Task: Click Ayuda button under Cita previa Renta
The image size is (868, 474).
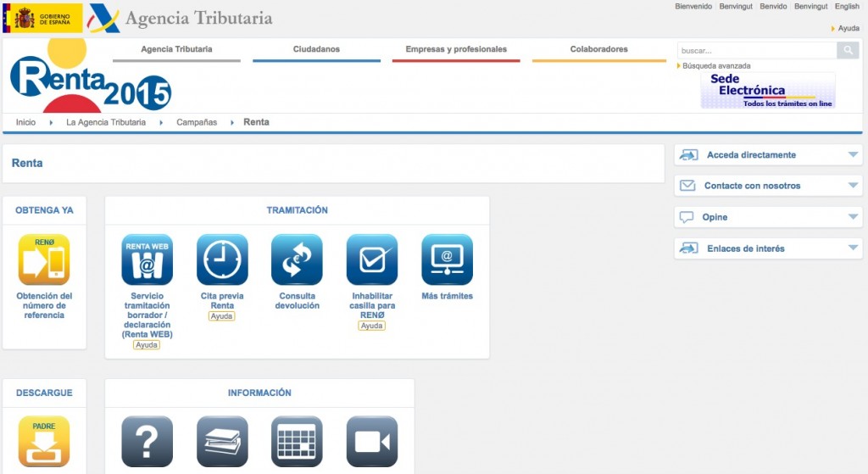Action: click(x=221, y=316)
